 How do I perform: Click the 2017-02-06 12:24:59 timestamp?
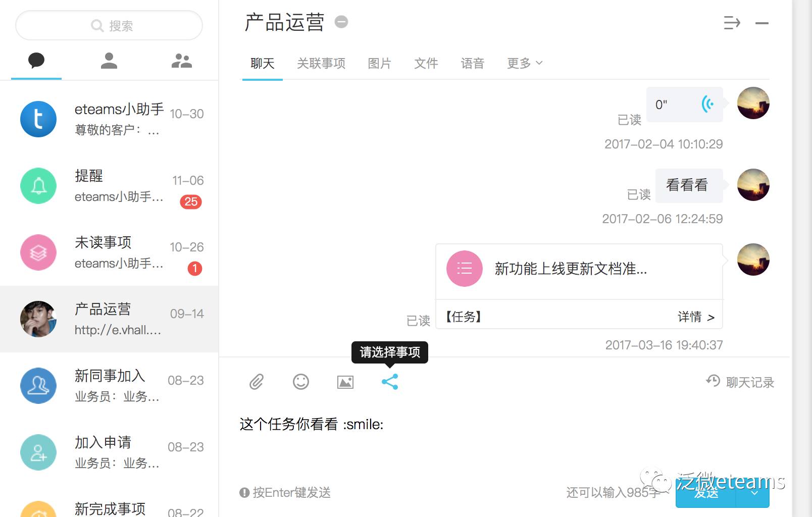[663, 219]
